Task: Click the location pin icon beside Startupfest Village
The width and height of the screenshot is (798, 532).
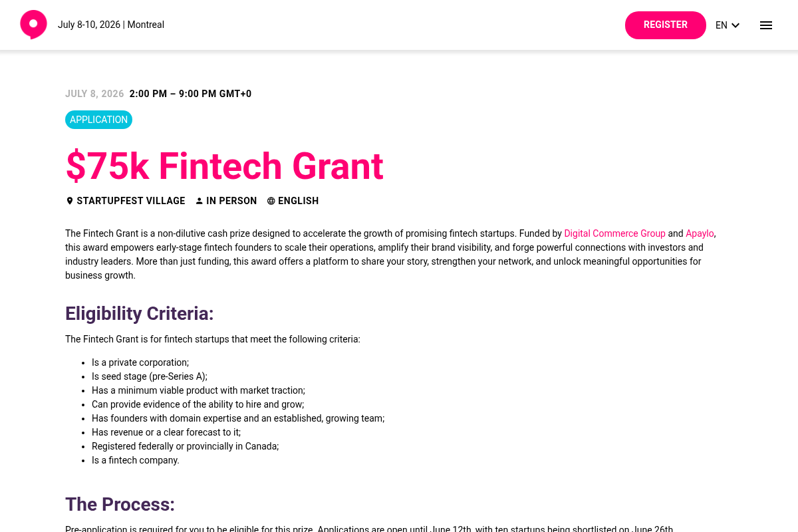Action: click(70, 201)
